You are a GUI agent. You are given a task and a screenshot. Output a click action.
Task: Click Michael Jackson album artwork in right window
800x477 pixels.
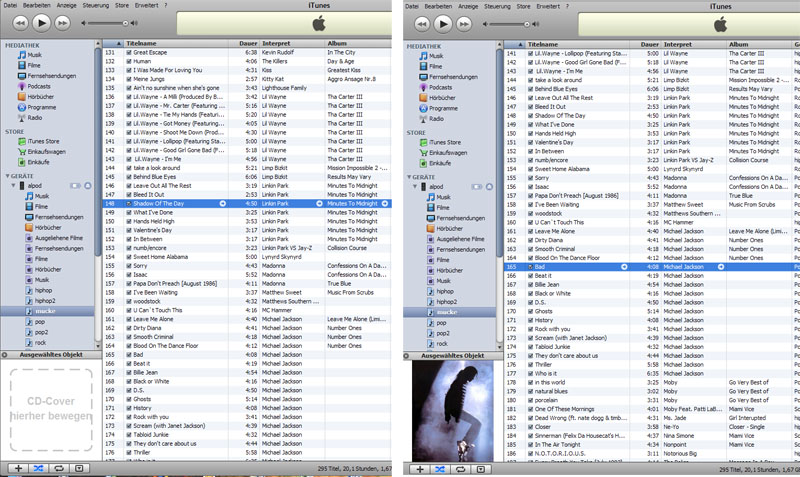453,411
